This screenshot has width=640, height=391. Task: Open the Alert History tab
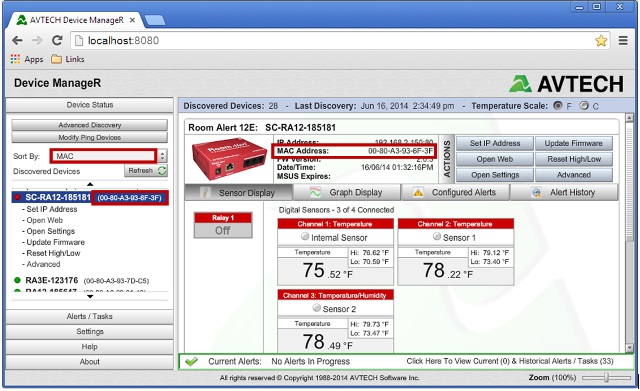(564, 193)
